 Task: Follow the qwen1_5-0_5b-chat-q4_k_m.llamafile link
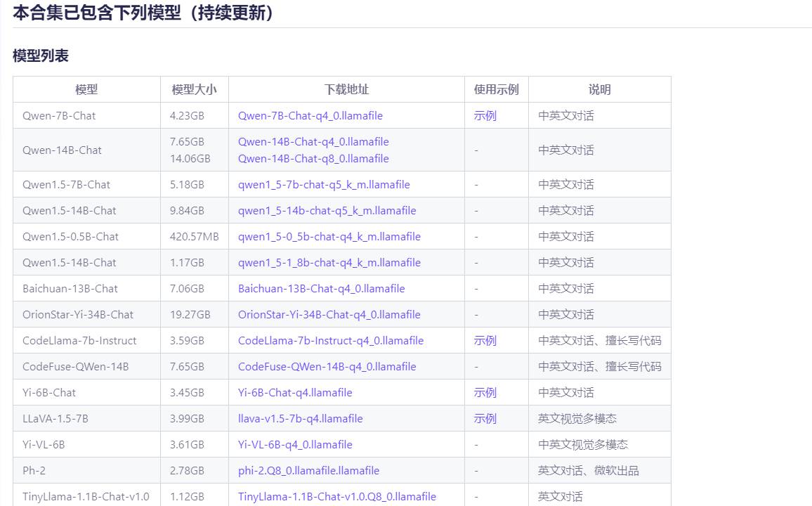[x=329, y=237]
